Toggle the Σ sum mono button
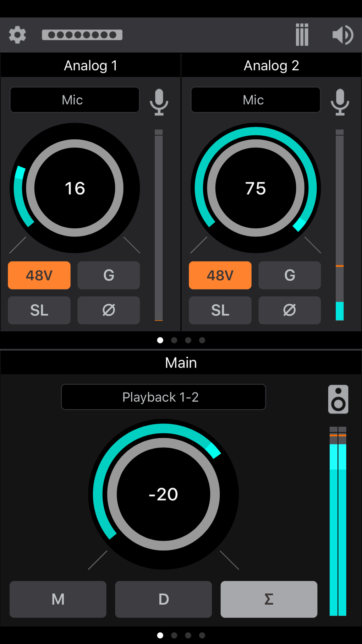The image size is (362, 644). (x=269, y=599)
